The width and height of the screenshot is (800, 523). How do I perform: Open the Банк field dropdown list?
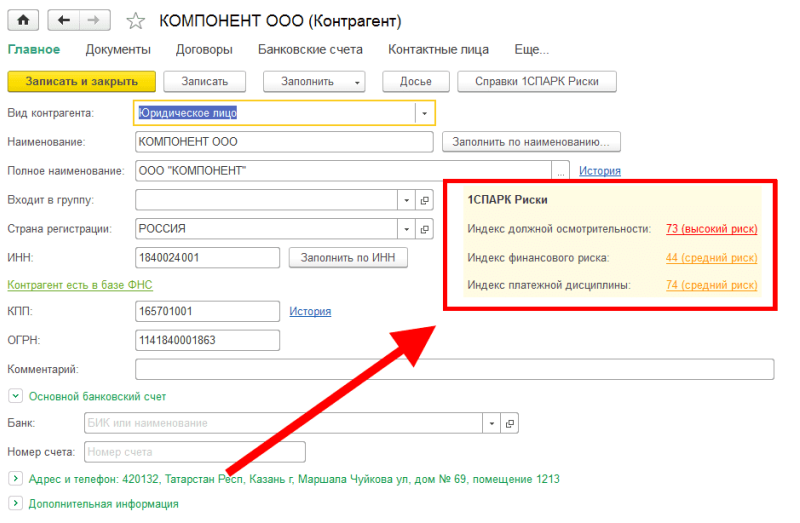coord(492,423)
